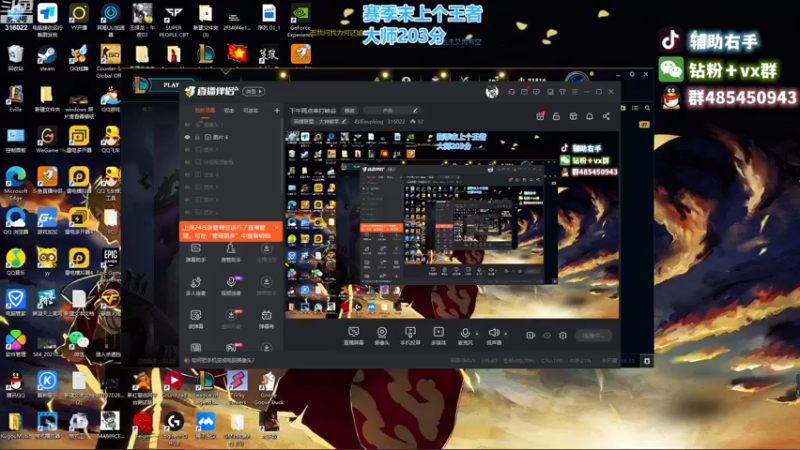Edit the announcement field pencil icon
Screen dimensions: 800x450
(415, 110)
